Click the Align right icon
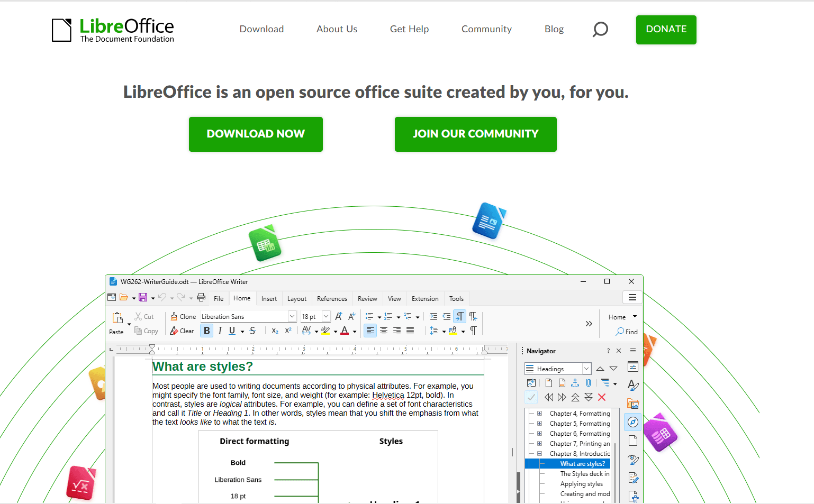The height and width of the screenshot is (504, 814). click(x=397, y=331)
